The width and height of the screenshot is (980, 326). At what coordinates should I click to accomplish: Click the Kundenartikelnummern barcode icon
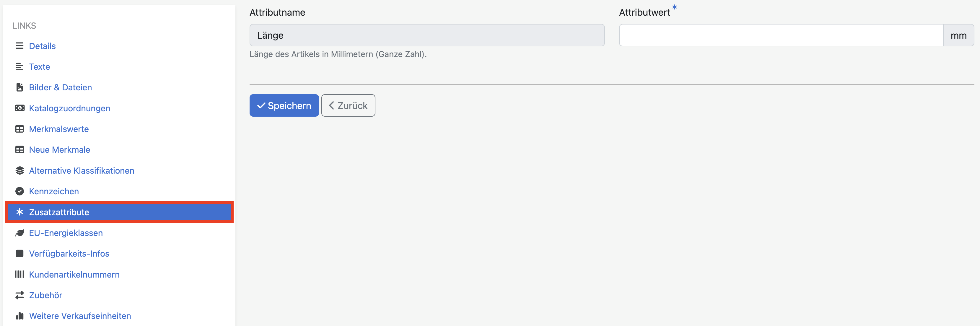(x=19, y=274)
